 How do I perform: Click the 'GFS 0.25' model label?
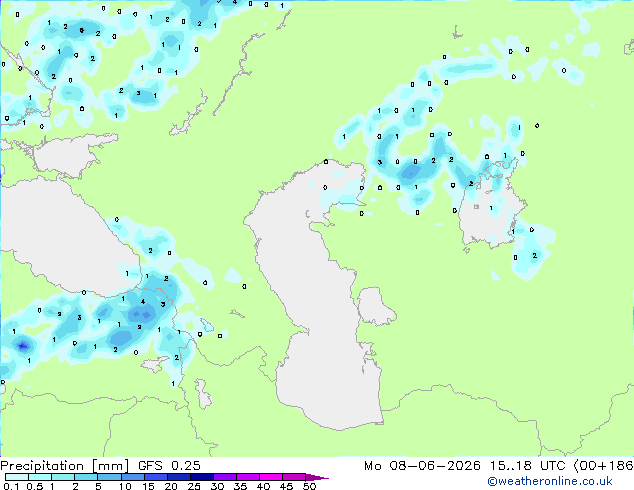(169, 466)
